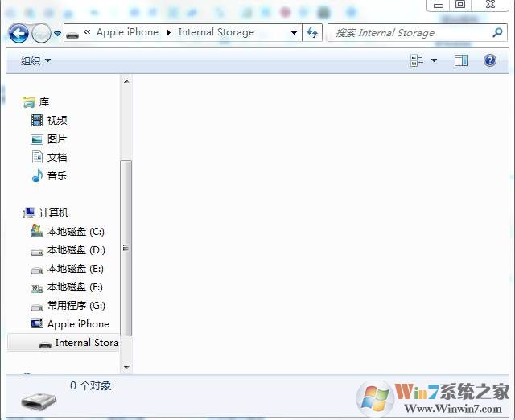Select Apple iPhone device in sidebar

pos(77,323)
